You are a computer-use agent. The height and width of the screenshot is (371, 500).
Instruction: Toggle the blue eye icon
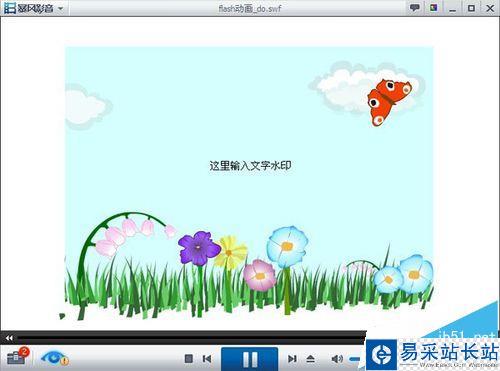(54, 358)
